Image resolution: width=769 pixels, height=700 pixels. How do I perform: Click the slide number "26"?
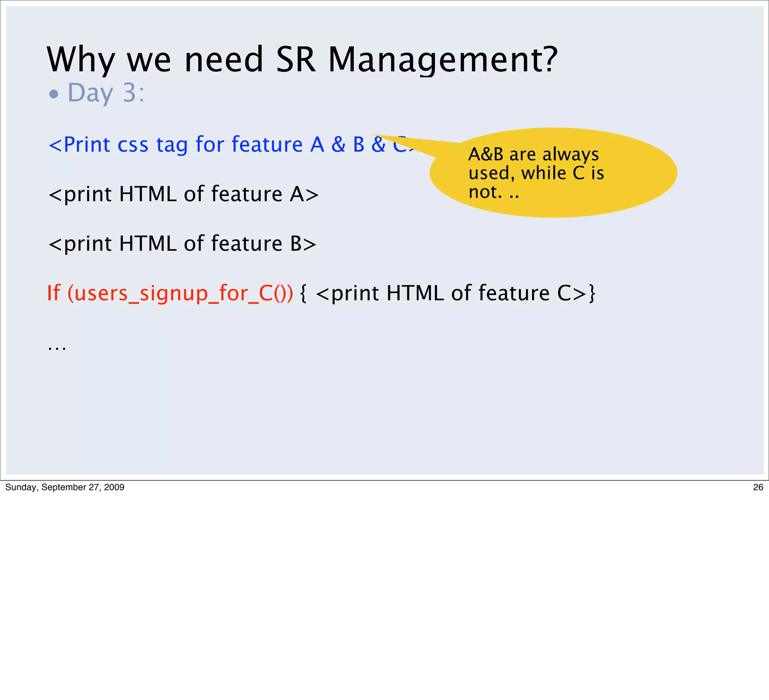point(758,487)
